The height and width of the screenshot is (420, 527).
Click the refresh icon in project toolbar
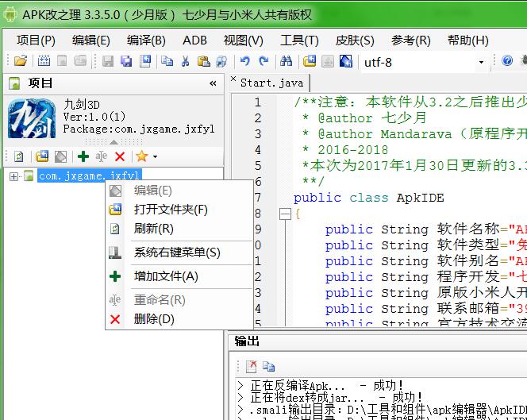tap(19, 157)
